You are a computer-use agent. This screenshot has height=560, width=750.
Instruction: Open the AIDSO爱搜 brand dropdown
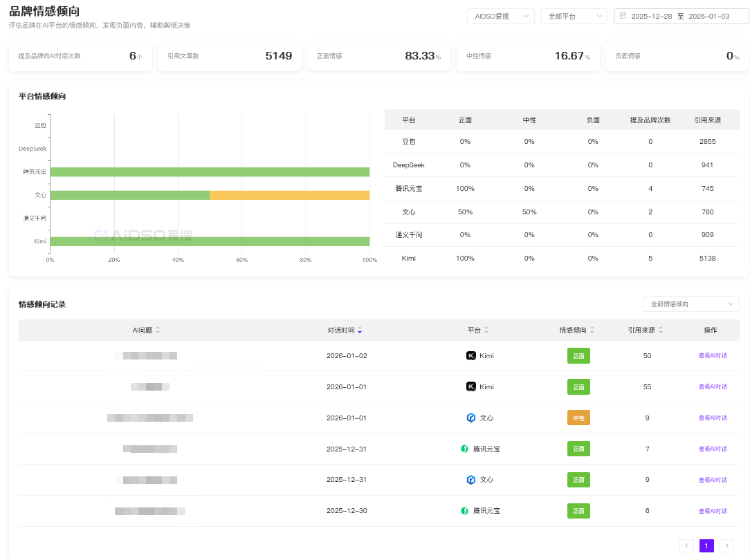[x=500, y=16]
